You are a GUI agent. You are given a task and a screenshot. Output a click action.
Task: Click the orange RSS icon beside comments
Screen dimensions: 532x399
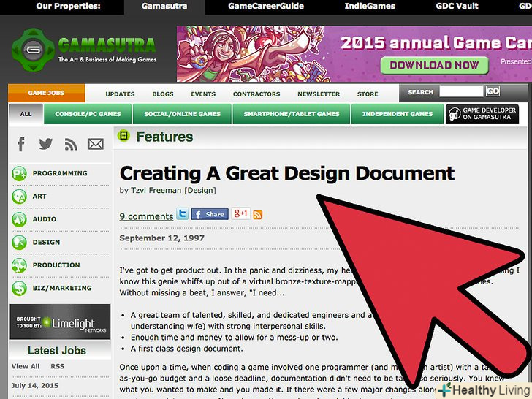(258, 215)
